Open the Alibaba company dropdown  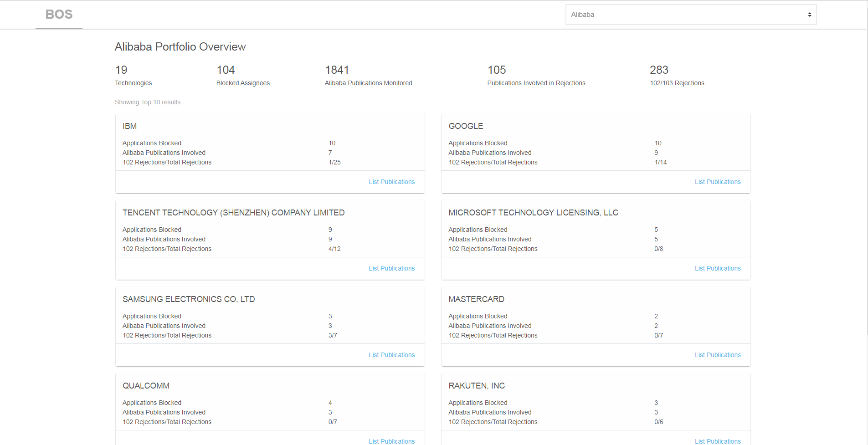pyautogui.click(x=691, y=15)
